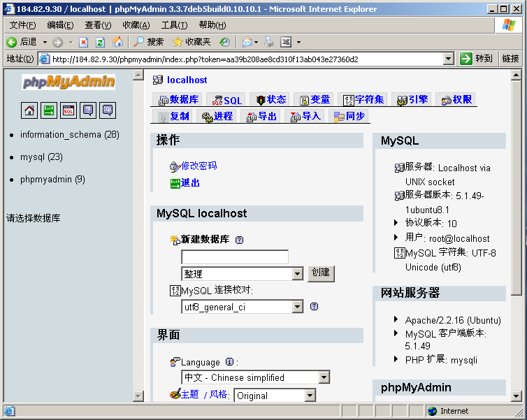Open the 权限 privileges tab
Screen dimensions: 527x420
point(456,99)
